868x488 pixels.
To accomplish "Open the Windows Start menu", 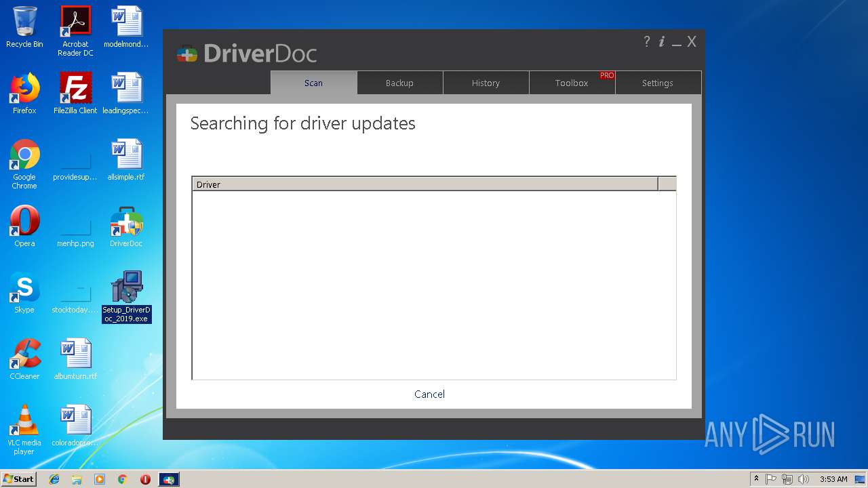I will pyautogui.click(x=19, y=479).
